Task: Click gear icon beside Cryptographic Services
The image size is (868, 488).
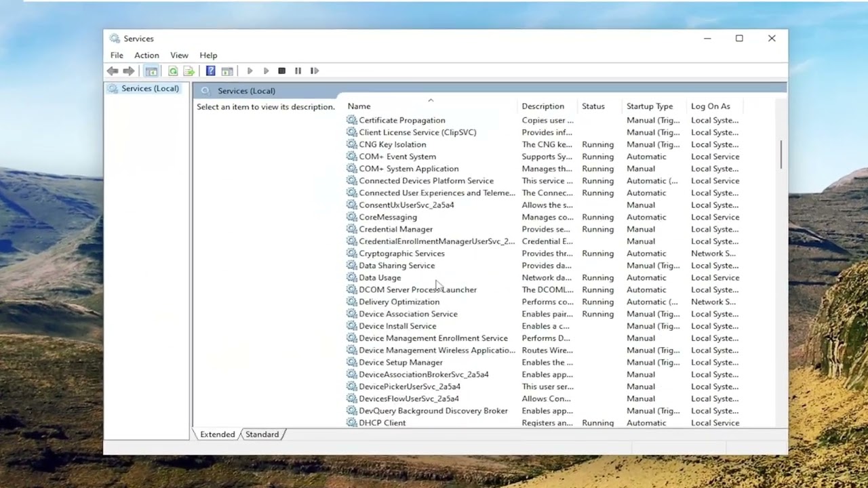Action: tap(351, 253)
